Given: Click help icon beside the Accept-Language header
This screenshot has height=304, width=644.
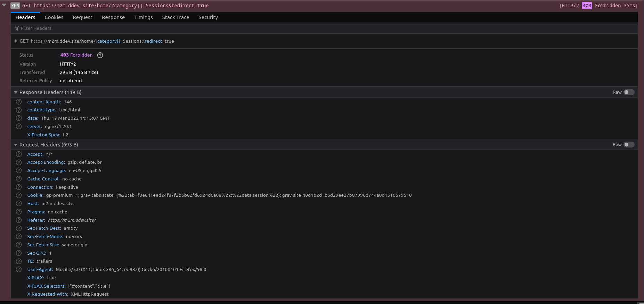Looking at the screenshot, I should click(19, 170).
